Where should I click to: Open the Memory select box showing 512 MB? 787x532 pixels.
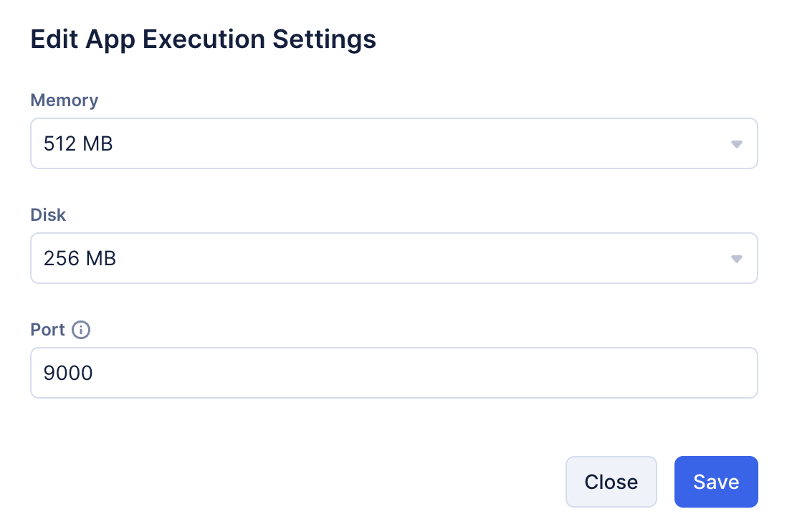pyautogui.click(x=393, y=144)
